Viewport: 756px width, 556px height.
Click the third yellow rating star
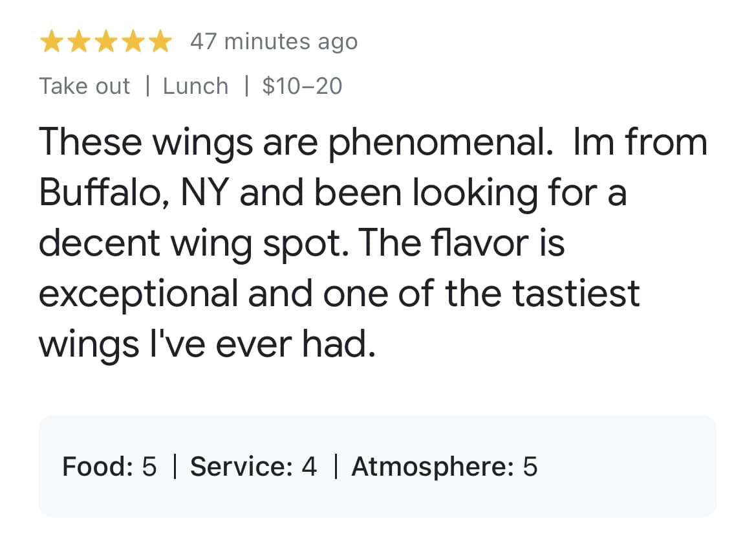[x=105, y=41]
